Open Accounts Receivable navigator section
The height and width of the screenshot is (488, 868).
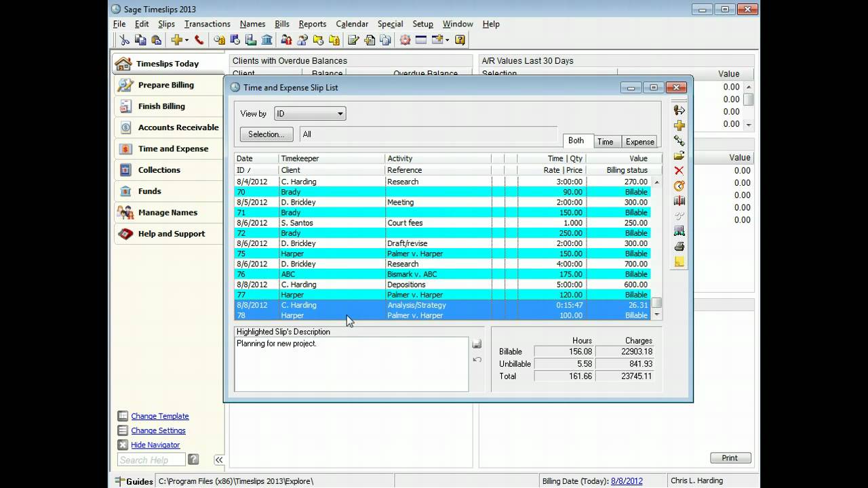point(168,127)
